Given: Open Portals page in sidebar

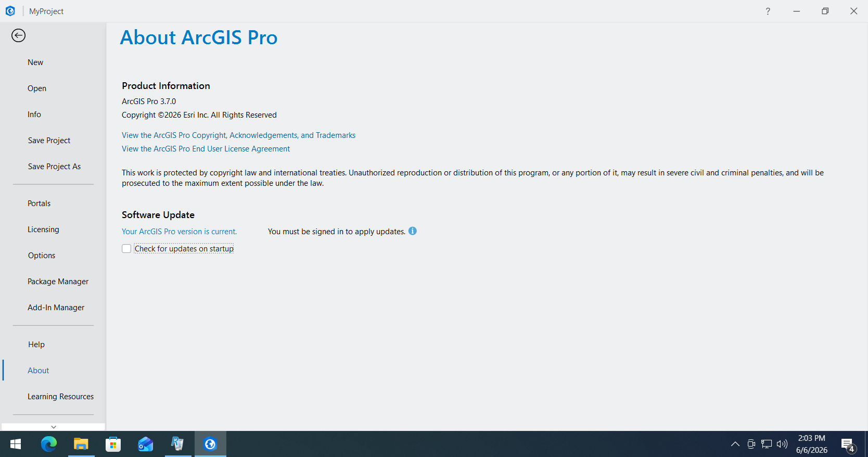Looking at the screenshot, I should tap(39, 204).
